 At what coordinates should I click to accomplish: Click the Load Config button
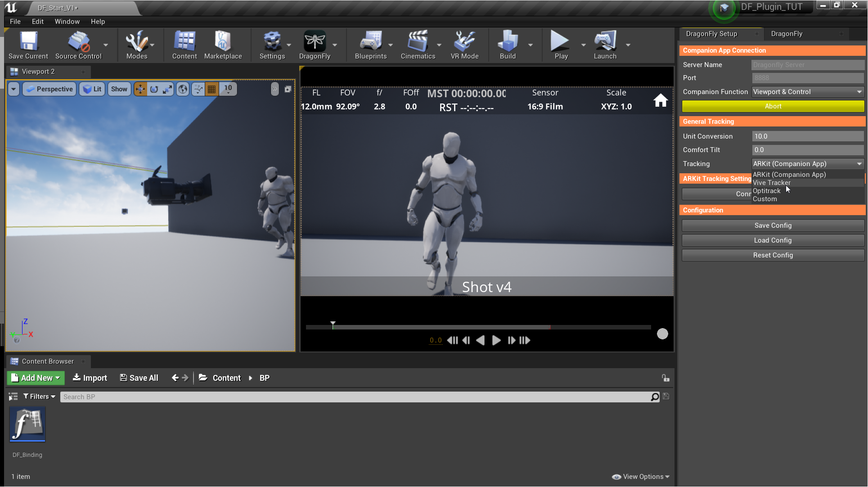point(773,240)
